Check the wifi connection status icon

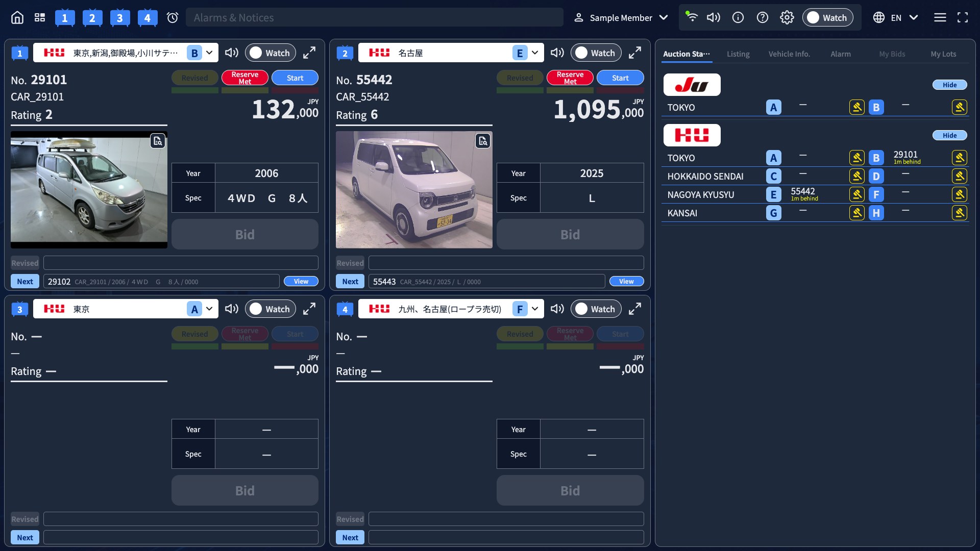point(691,17)
